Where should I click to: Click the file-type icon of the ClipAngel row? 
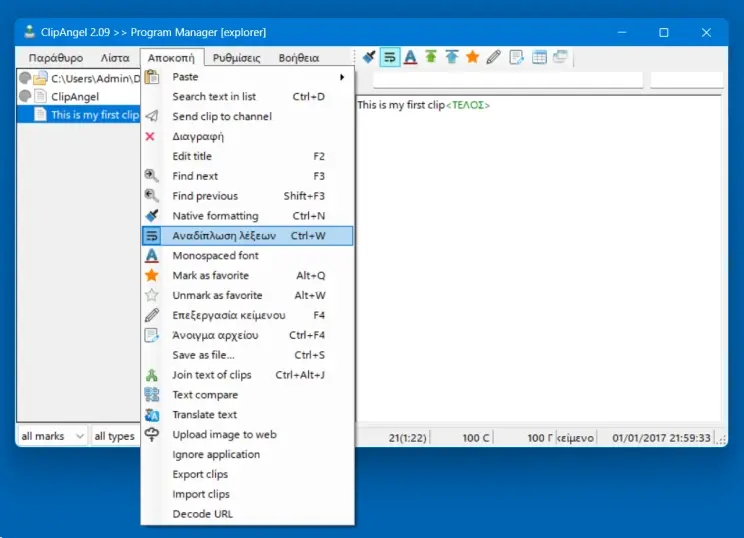[41, 96]
